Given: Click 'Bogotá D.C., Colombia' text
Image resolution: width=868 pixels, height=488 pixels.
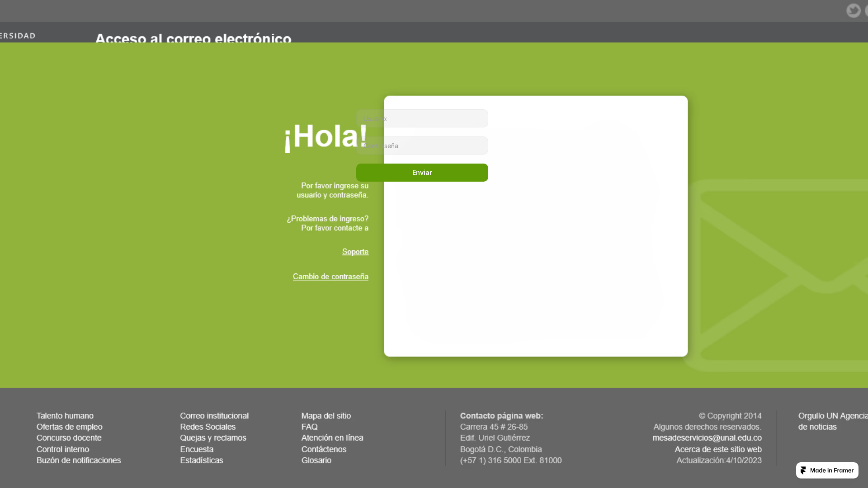Looking at the screenshot, I should 501,449.
